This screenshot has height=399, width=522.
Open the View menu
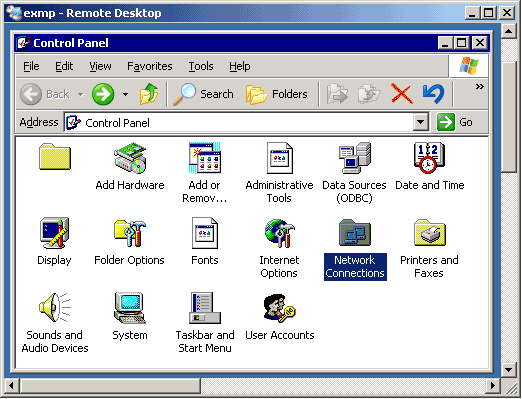100,66
